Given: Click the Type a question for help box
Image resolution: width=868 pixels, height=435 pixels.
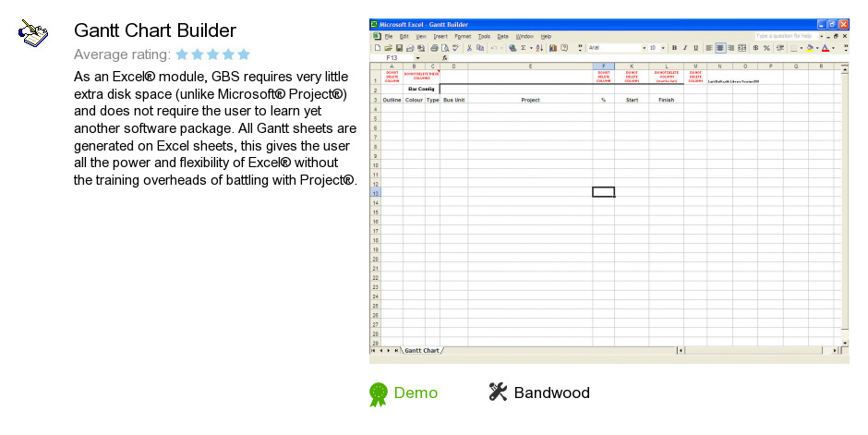Looking at the screenshot, I should point(786,36).
